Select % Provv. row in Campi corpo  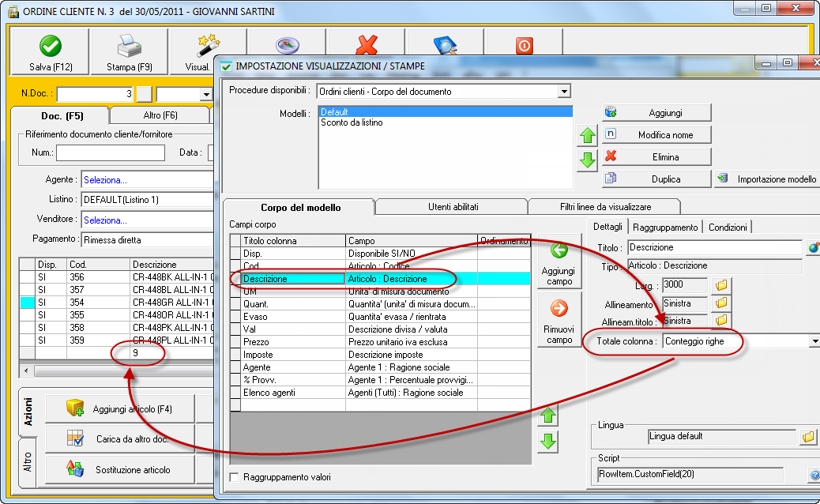(x=380, y=380)
